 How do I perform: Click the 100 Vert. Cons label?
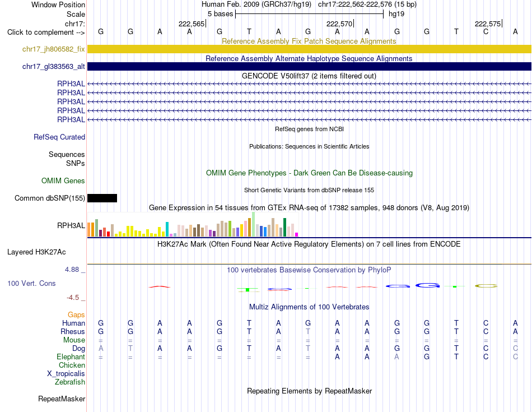point(31,283)
